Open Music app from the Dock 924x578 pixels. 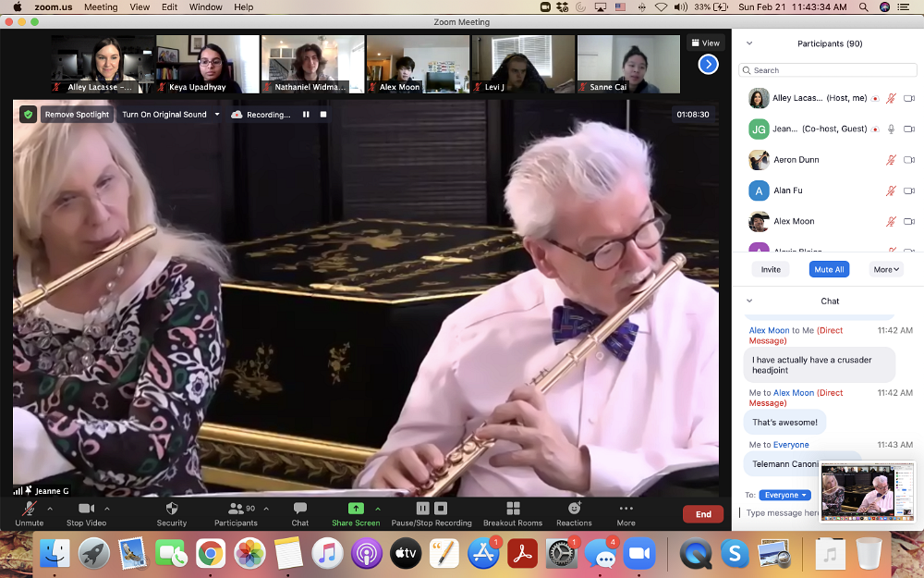click(x=327, y=554)
